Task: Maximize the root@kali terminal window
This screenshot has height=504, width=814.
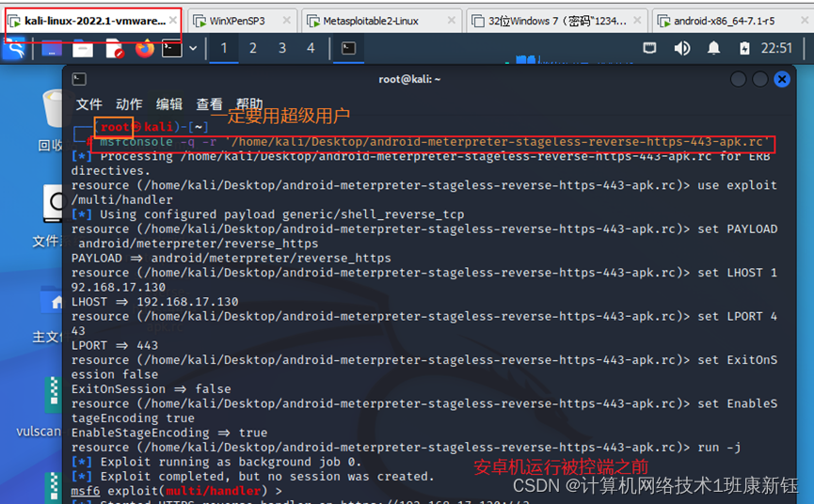Action: (760, 79)
